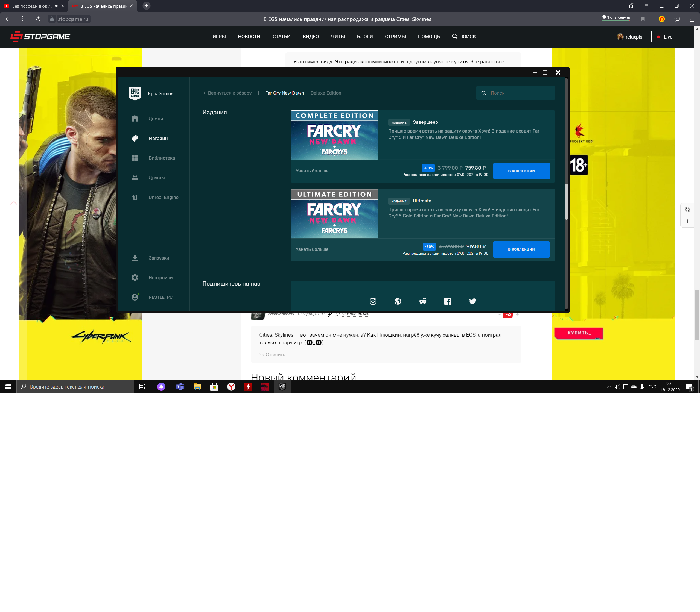The height and width of the screenshot is (612, 700).
Task: Open Ultimate Edition Far Cry thumbnail
Action: 334,213
